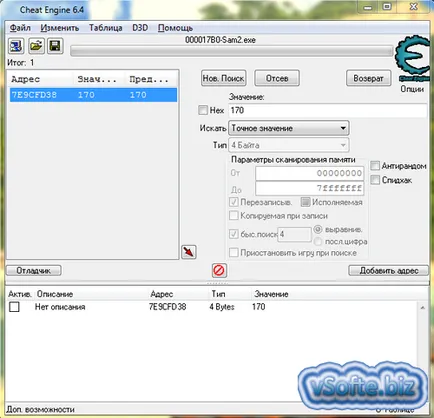This screenshot has height=418, width=434.
Task: Open the process list computer icon
Action: (x=16, y=46)
